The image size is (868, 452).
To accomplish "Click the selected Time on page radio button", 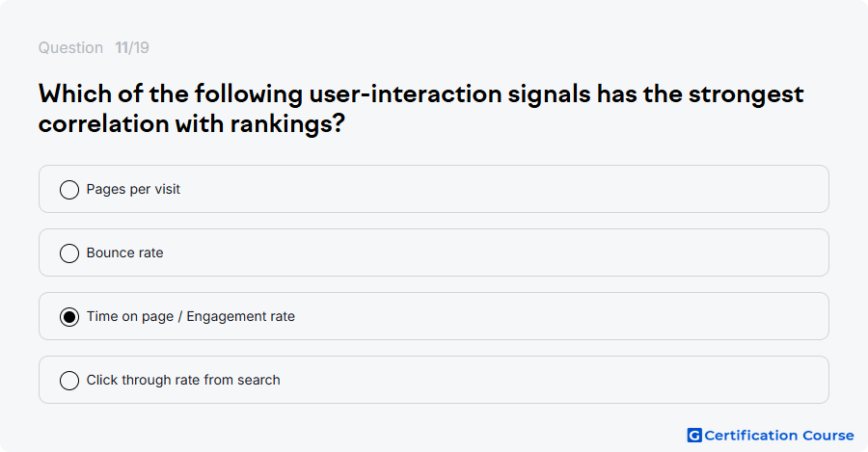I will pos(69,316).
